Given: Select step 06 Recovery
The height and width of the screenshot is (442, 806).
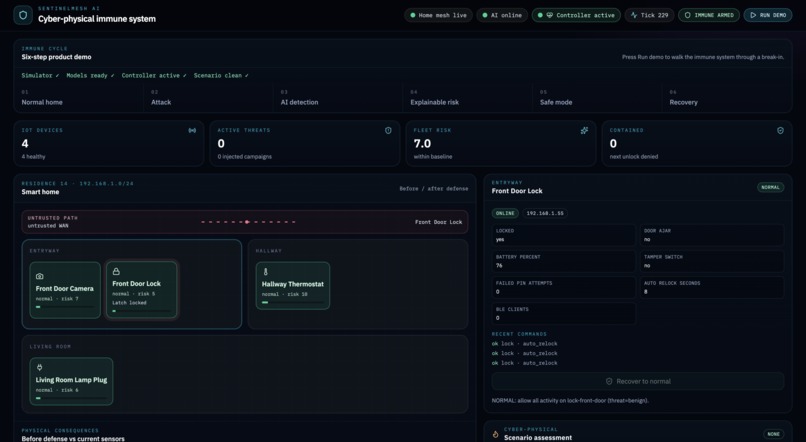Looking at the screenshot, I should 726,98.
